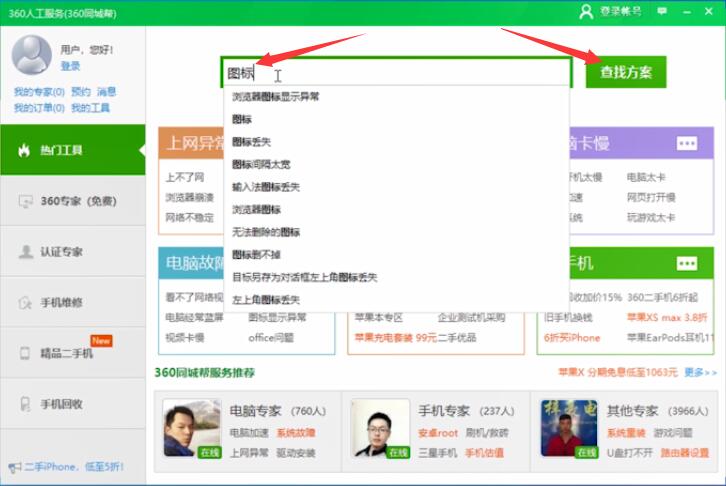Click the login account user icon

[x=586, y=11]
